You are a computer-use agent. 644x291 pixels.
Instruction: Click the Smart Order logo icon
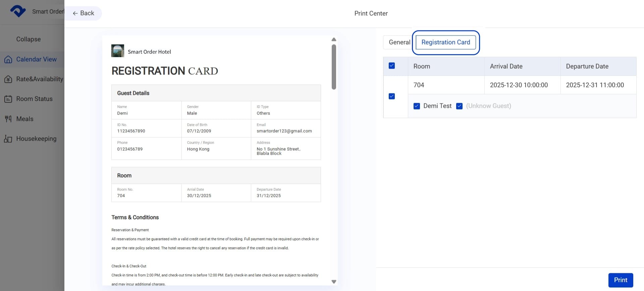pos(18,11)
